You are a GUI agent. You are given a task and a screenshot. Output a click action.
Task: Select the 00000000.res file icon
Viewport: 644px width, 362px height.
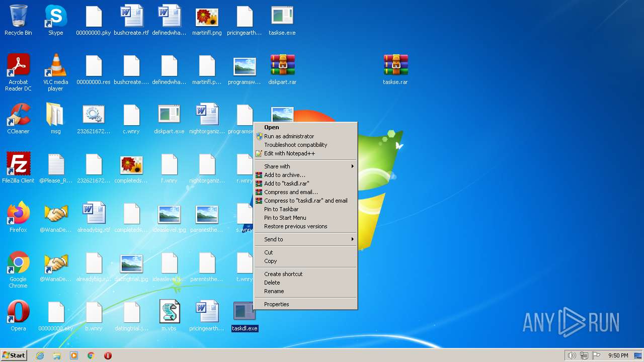pyautogui.click(x=94, y=69)
